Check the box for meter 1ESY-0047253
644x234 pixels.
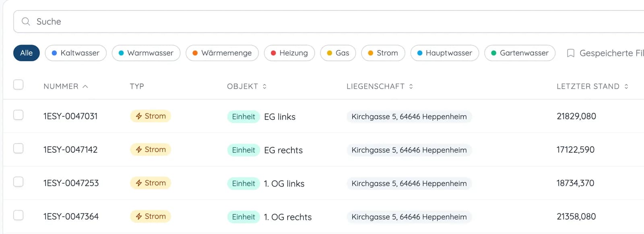[19, 182]
